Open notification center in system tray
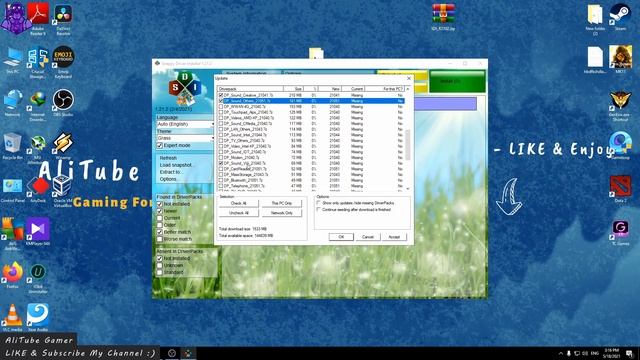This screenshot has height=360, width=640. tap(629, 353)
